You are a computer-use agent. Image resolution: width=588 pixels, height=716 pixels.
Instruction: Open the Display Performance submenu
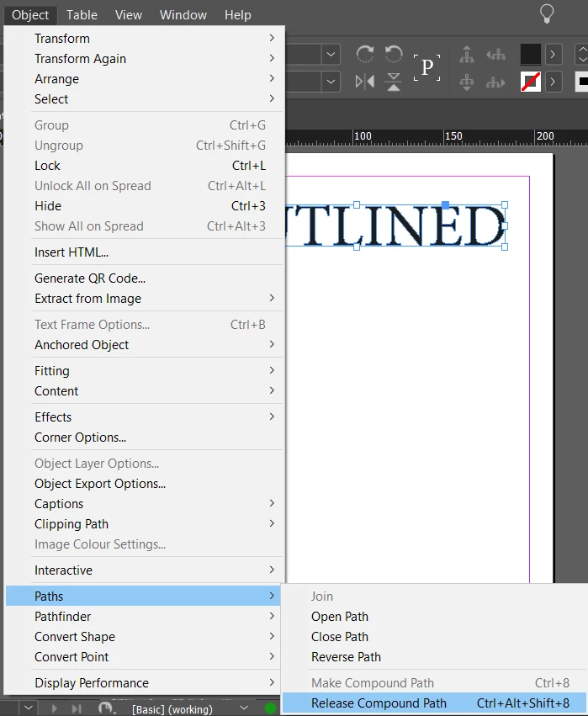144,682
